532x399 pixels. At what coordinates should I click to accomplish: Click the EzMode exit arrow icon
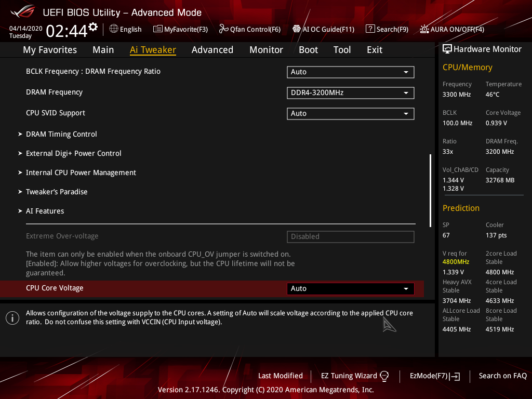455,376
